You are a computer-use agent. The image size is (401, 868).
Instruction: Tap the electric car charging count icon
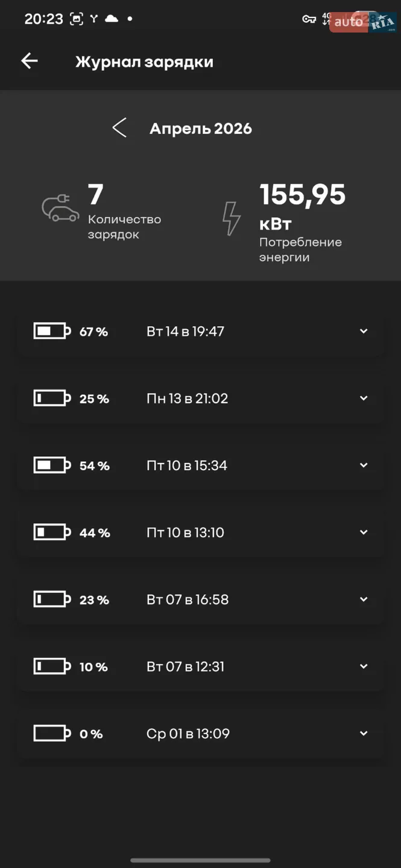(x=60, y=208)
